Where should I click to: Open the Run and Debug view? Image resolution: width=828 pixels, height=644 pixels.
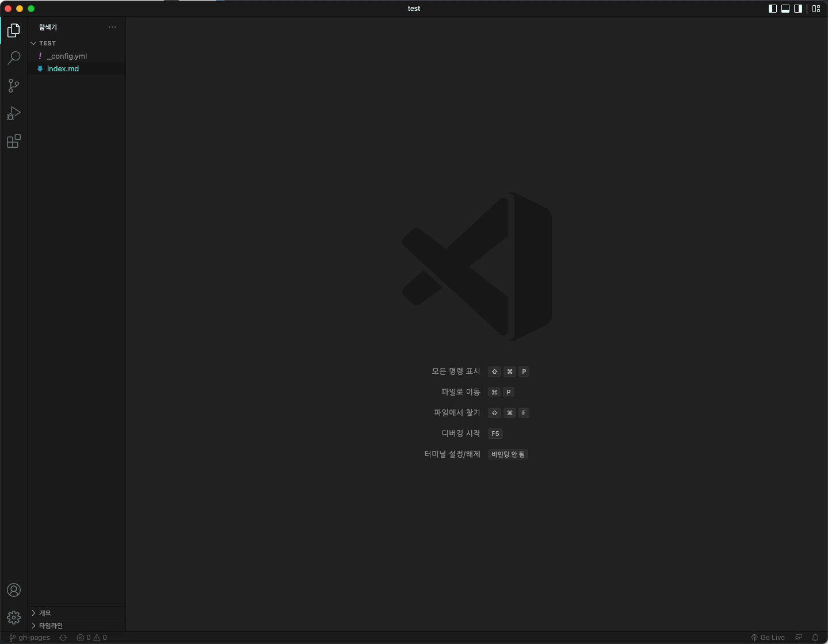coord(14,113)
